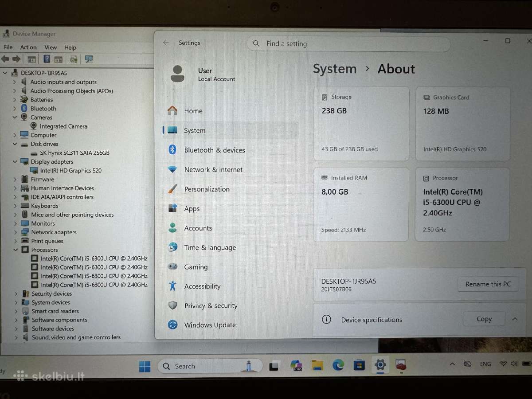The image size is (532, 399).
Task: Select Integrated Camera in the device tree
Action: pyautogui.click(x=63, y=126)
